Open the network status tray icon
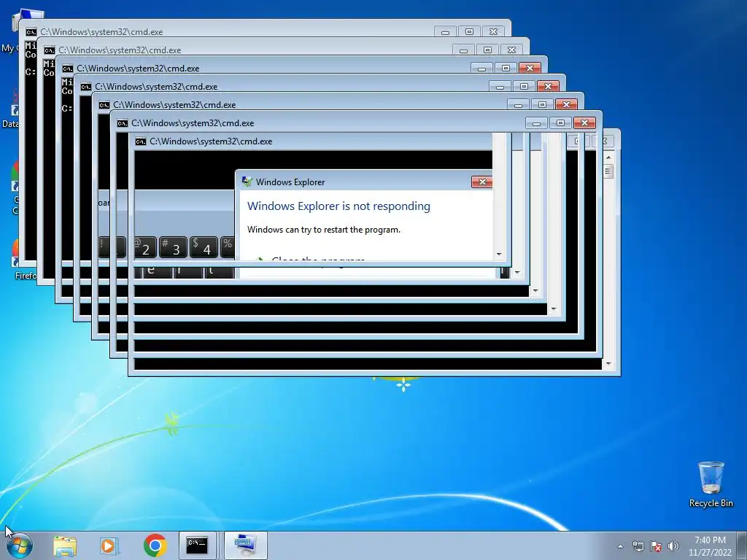The height and width of the screenshot is (560, 747). (x=638, y=546)
